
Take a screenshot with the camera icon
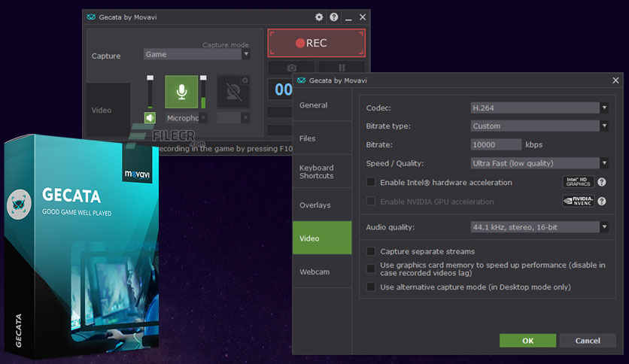point(290,68)
